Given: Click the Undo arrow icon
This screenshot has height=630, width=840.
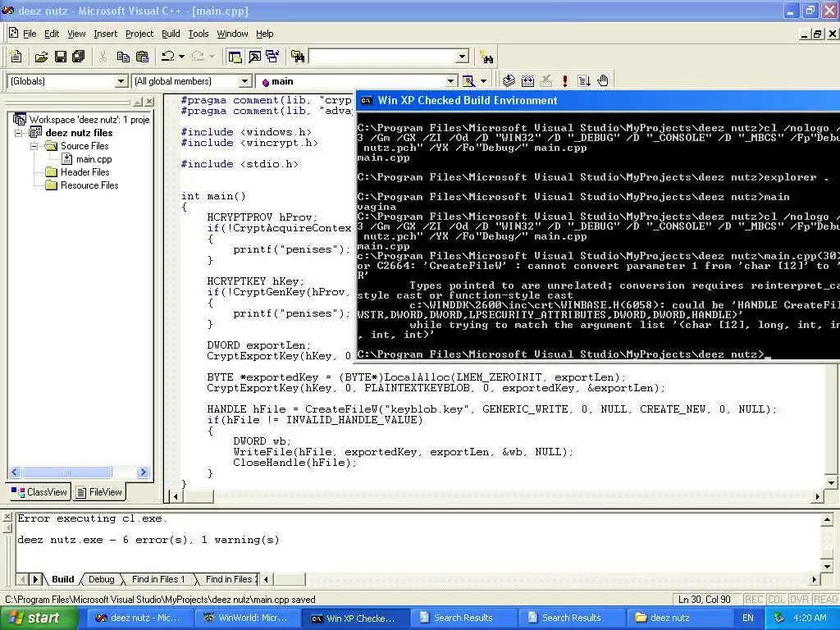Looking at the screenshot, I should point(167,57).
